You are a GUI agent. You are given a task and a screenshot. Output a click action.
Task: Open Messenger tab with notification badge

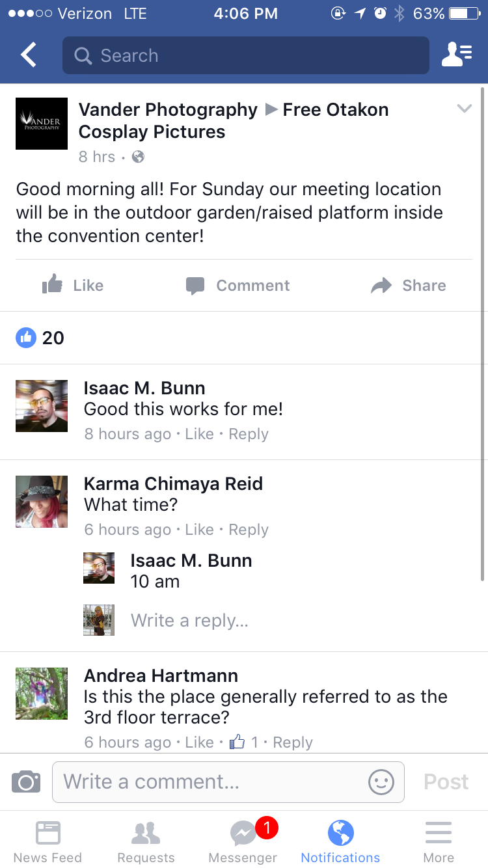pos(243,841)
